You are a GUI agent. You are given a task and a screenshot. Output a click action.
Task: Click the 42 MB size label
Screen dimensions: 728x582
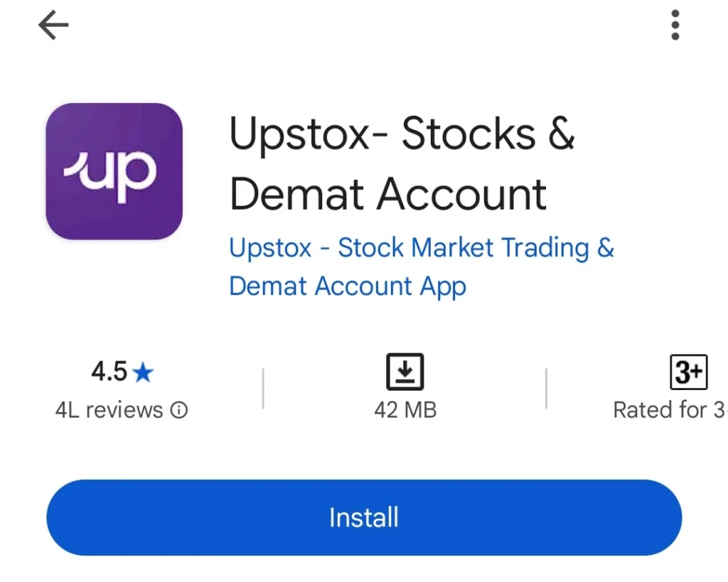(x=405, y=410)
